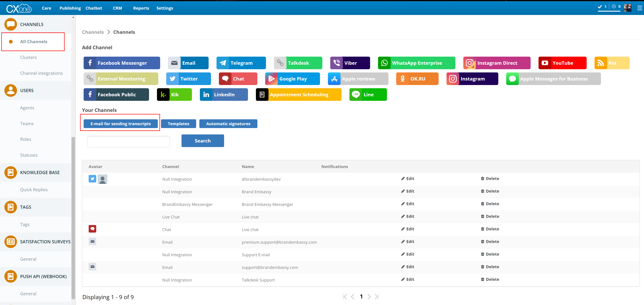Add a Talkdesk channel
The image size is (644, 305).
coord(298,63)
